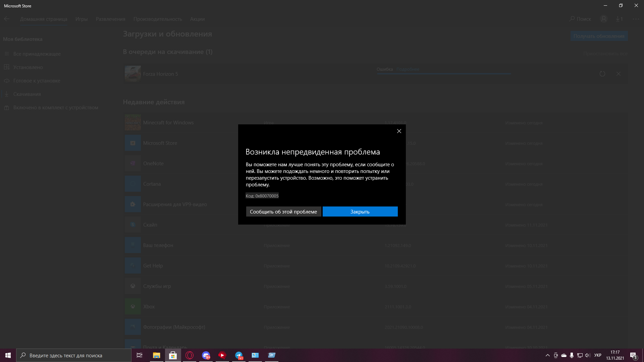This screenshot has height=362, width=644.
Task: Select Все принадлежащее in library sidebar
Action: (x=37, y=54)
